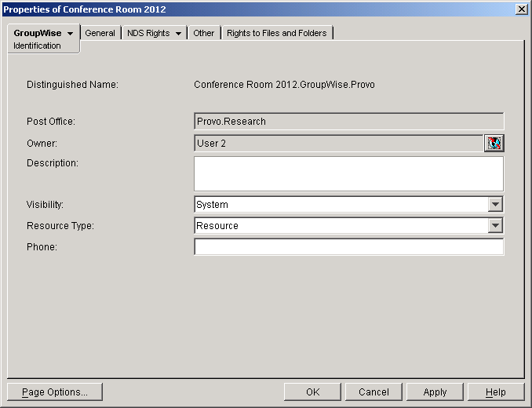
Task: Click the Visibility label
Action: (x=46, y=205)
